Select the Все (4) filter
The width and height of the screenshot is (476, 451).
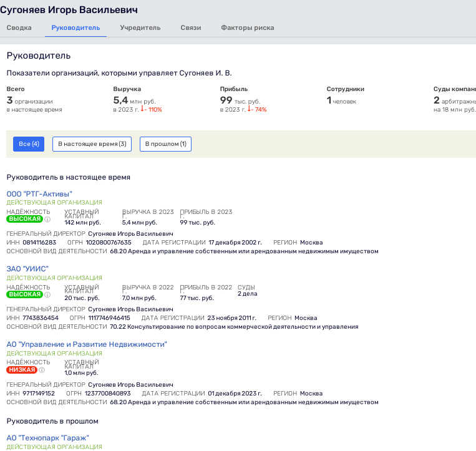tap(29, 144)
